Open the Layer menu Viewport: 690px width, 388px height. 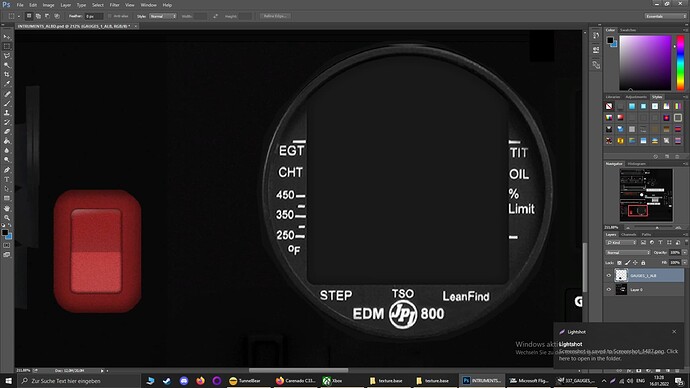coord(66,5)
